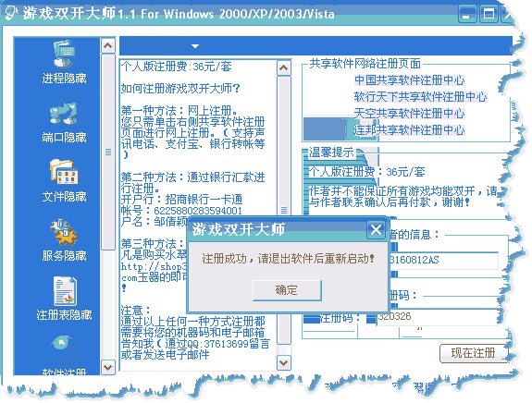532x403 pixels.
Task: Open the 天空共享软件注册中心 link
Action: coord(409,113)
